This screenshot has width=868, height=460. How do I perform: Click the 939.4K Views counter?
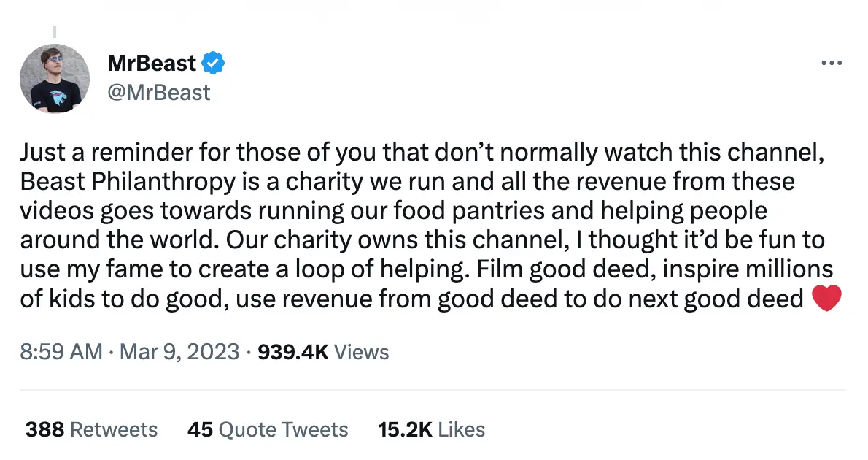[x=293, y=352]
